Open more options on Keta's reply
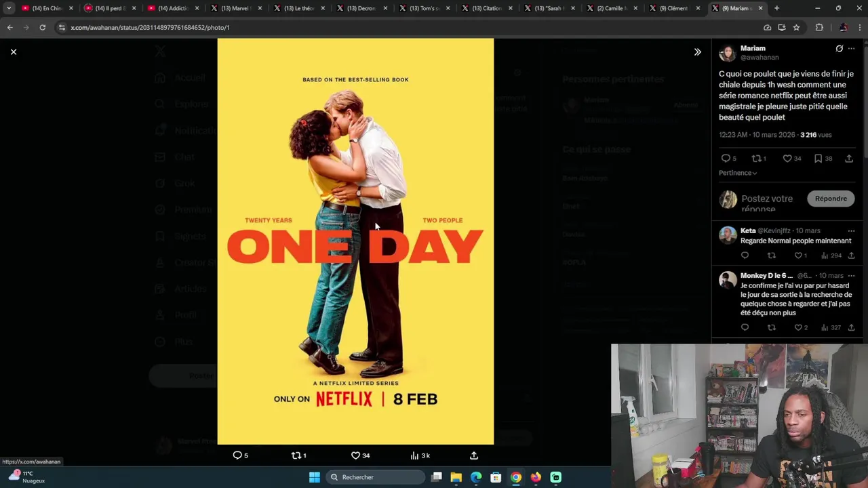 [x=852, y=230]
